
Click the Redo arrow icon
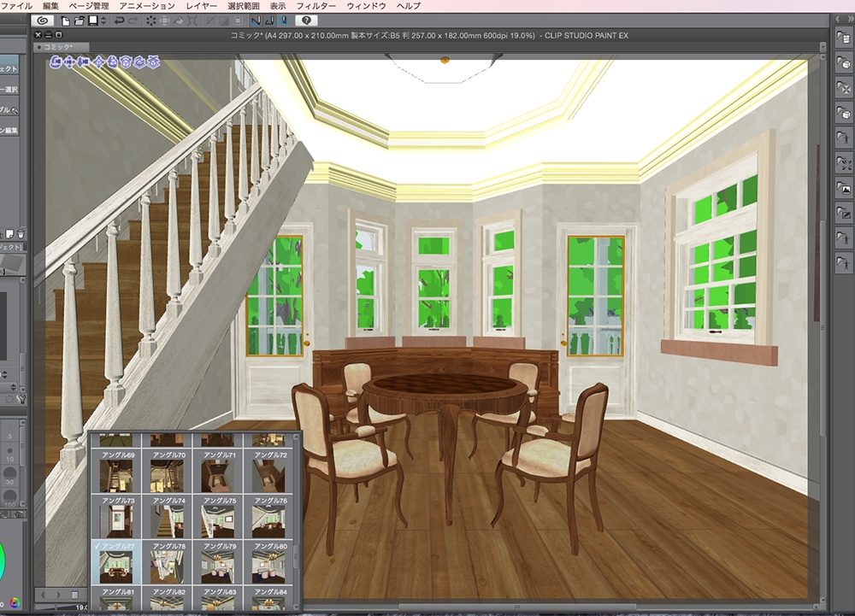click(133, 21)
